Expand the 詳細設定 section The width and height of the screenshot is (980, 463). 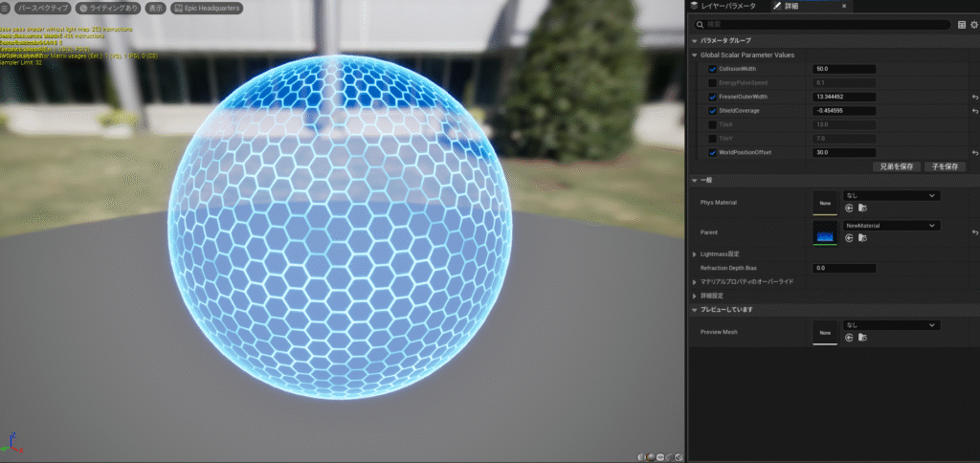pyautogui.click(x=695, y=296)
